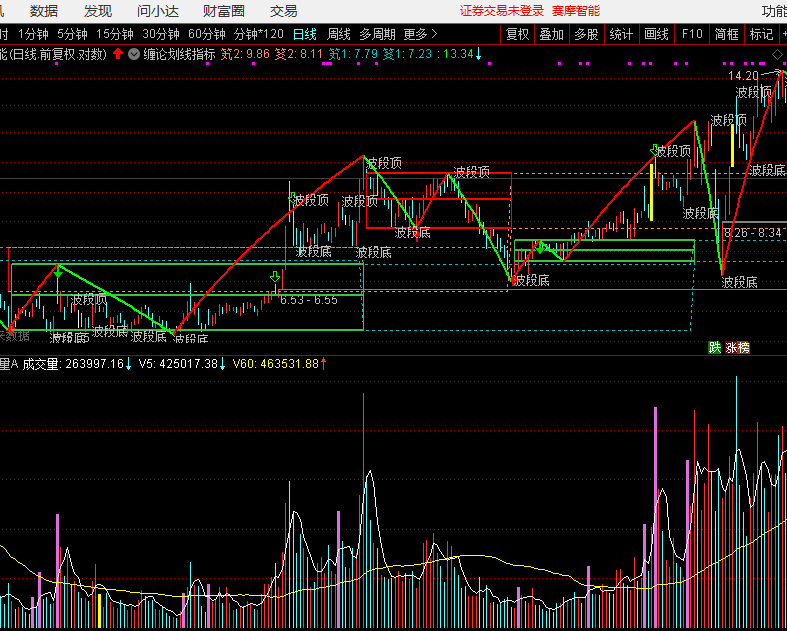Switch to the 周线 weekly period

(x=339, y=33)
